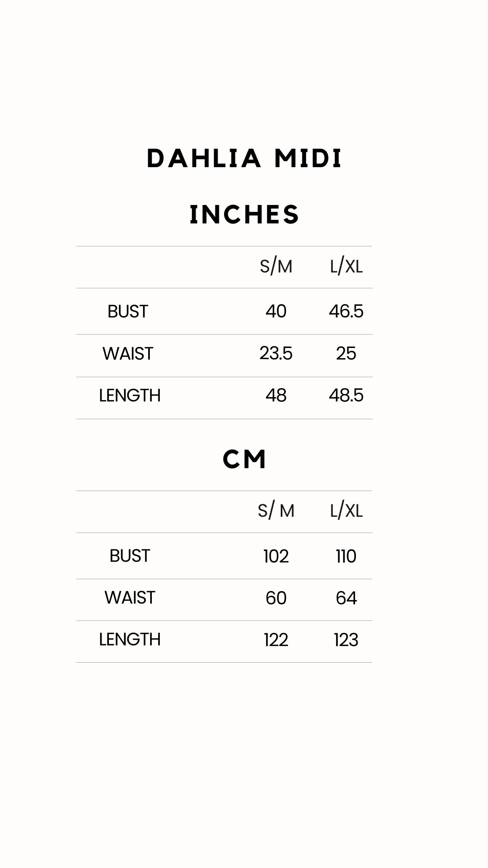Viewport: 488px width, 868px height.
Task: Select the BUST row label in inches table
Action: coord(128,311)
